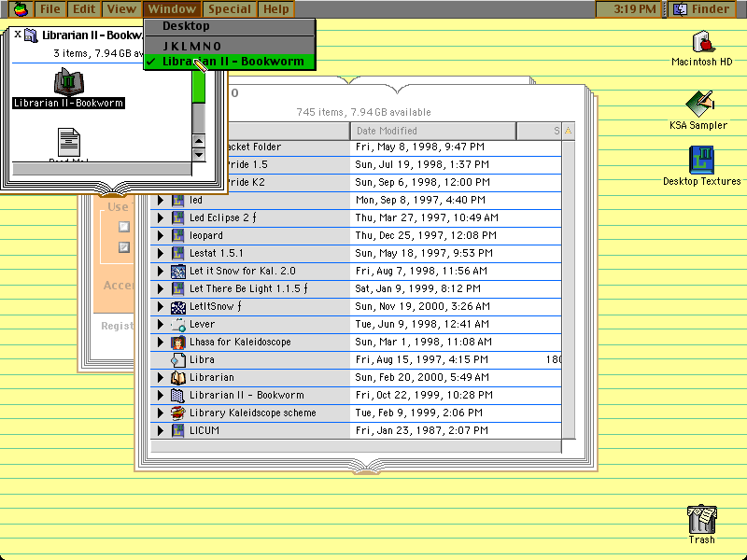Click the Lever folder icon

[x=177, y=324]
